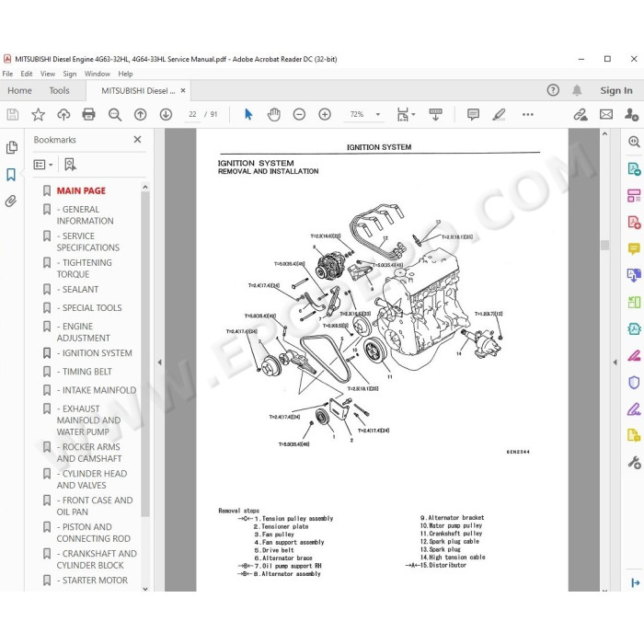The width and height of the screenshot is (644, 644).
Task: Open the page display options dropdown arrow
Action: click(413, 114)
